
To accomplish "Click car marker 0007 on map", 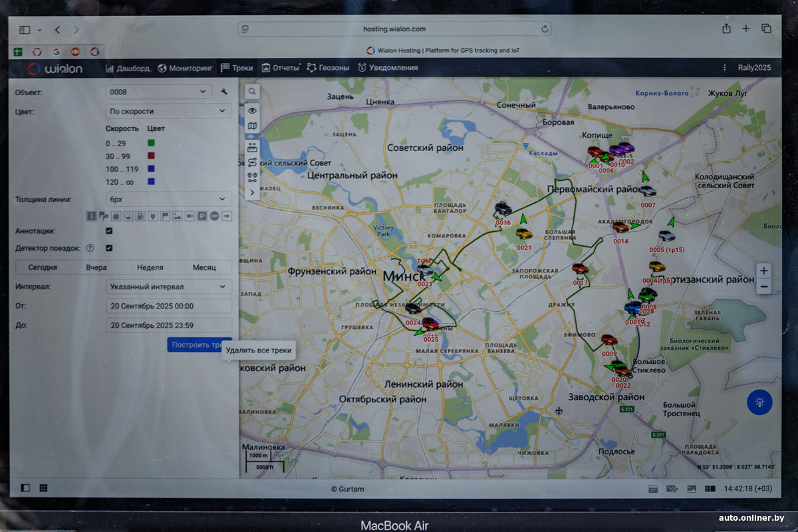I will (x=648, y=191).
